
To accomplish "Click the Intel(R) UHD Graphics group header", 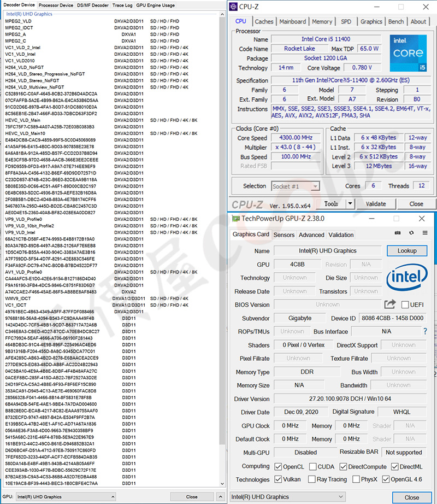I will click(29, 14).
